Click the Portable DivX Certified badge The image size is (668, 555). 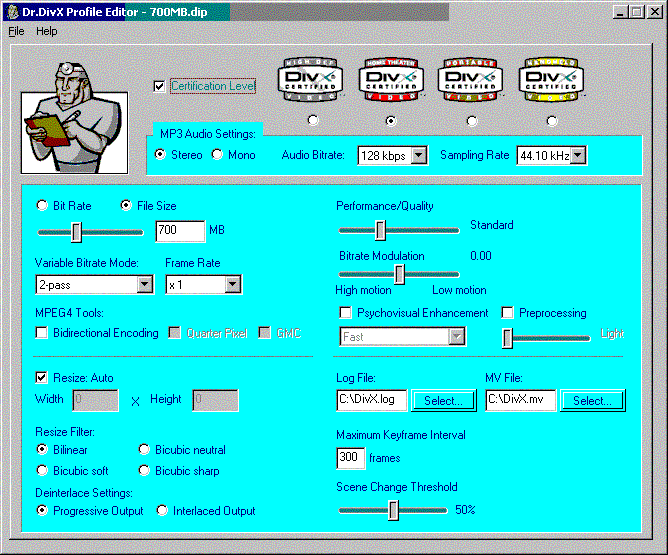(x=470, y=80)
